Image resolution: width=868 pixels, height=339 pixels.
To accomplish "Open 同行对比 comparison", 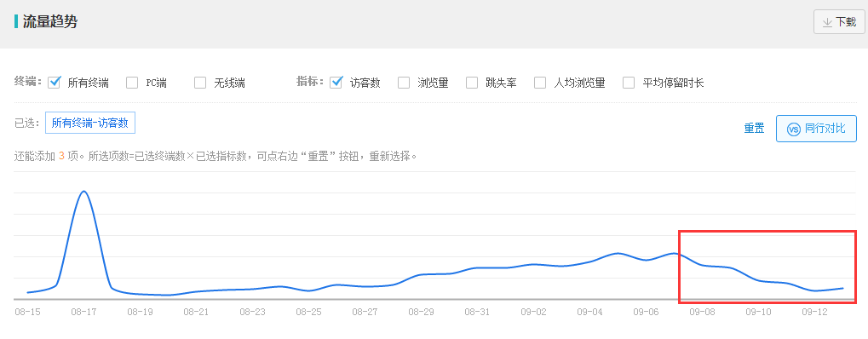I will [x=816, y=129].
